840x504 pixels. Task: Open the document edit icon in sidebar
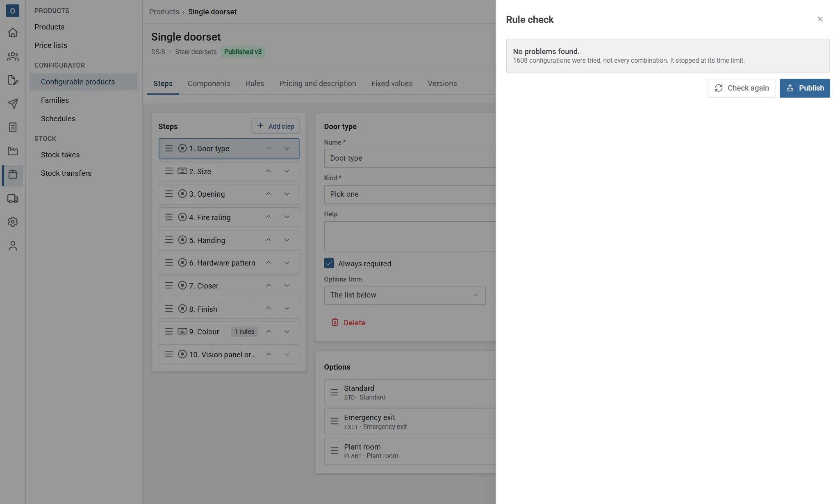tap(13, 80)
